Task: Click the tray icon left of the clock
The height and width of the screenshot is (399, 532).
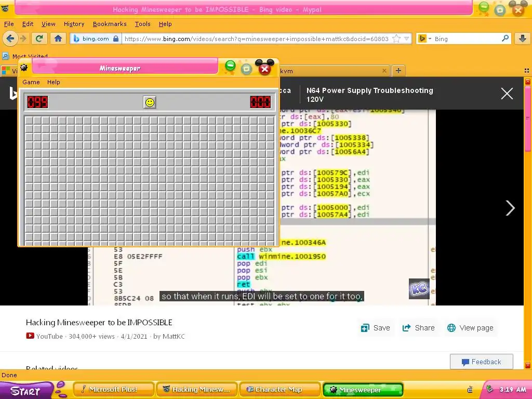Action: (489, 389)
